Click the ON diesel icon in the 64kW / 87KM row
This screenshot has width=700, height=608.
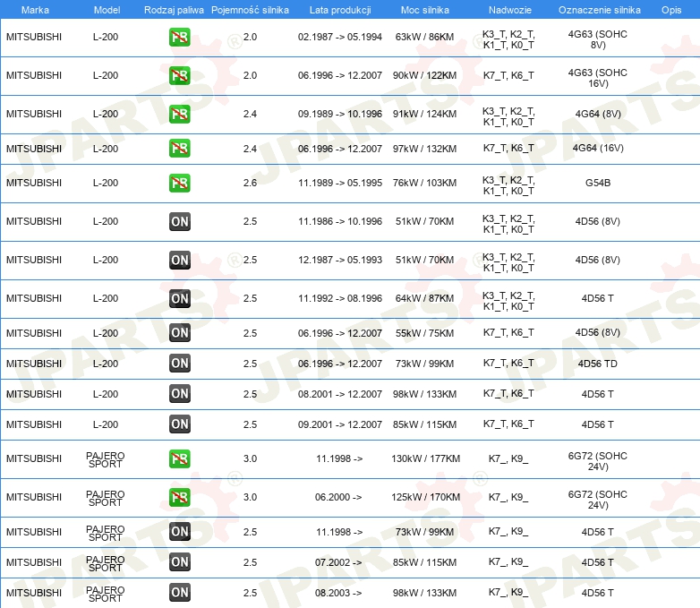pyautogui.click(x=179, y=298)
